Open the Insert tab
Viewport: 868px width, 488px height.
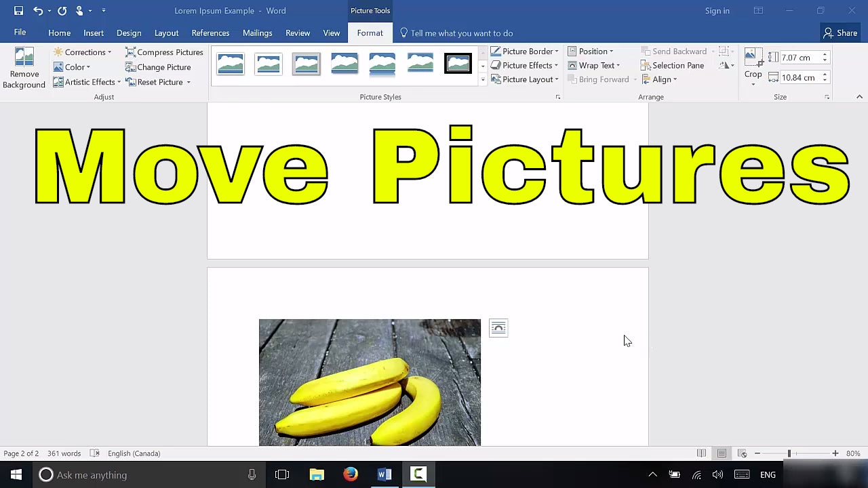94,33
